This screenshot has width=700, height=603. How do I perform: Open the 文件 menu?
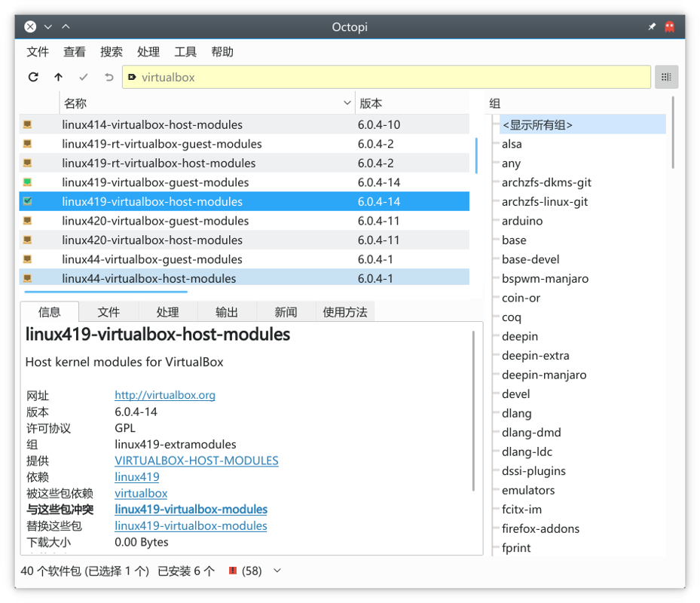(38, 52)
